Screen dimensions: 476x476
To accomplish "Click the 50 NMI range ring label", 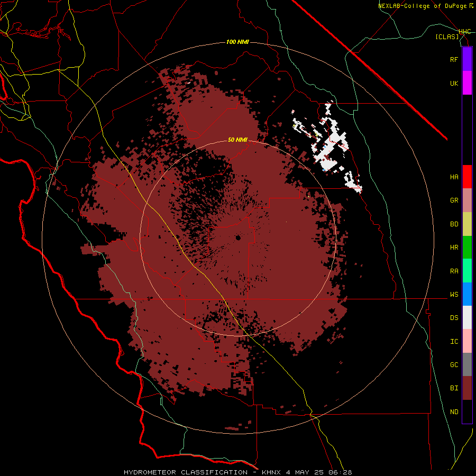I will click(237, 140).
